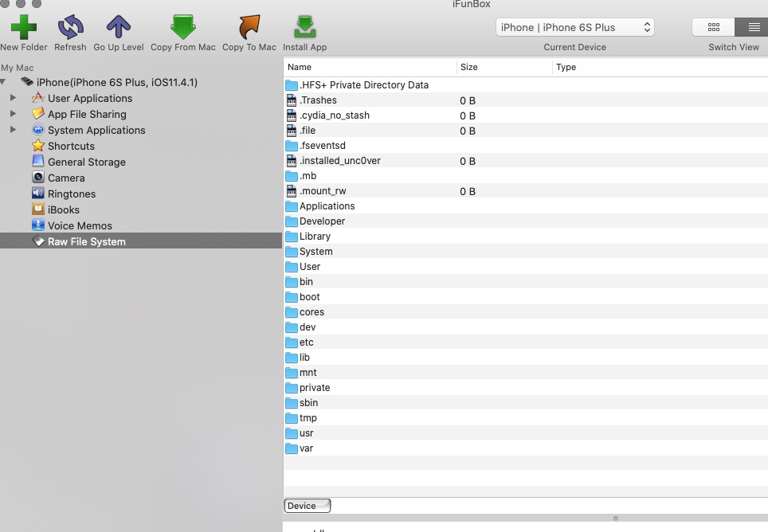Click Copy From Mac green arrow

point(183,27)
